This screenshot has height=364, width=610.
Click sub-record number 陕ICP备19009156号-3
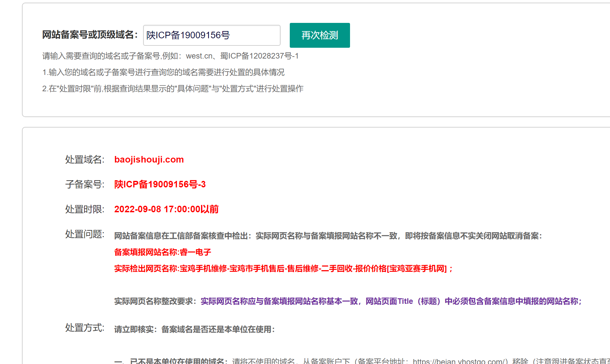point(160,184)
